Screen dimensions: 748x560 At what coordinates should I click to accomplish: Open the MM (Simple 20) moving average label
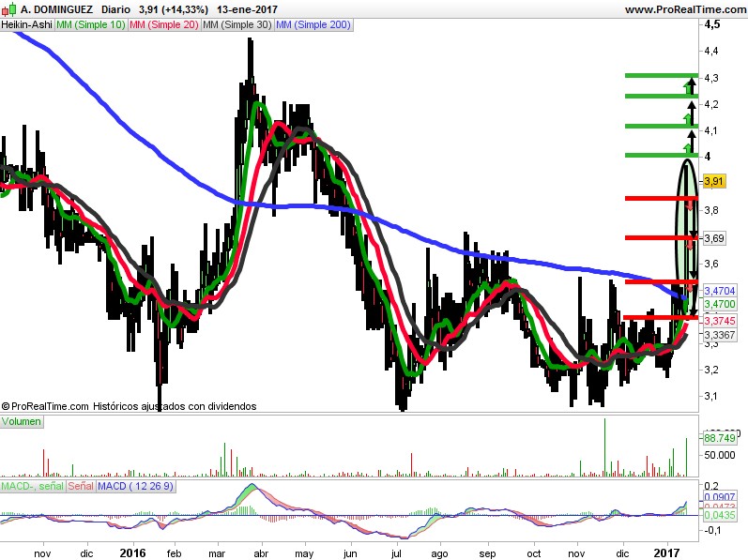[164, 24]
